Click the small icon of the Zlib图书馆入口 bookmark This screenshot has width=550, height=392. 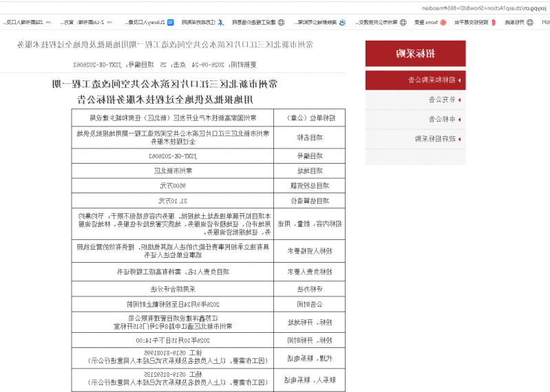click(48, 23)
